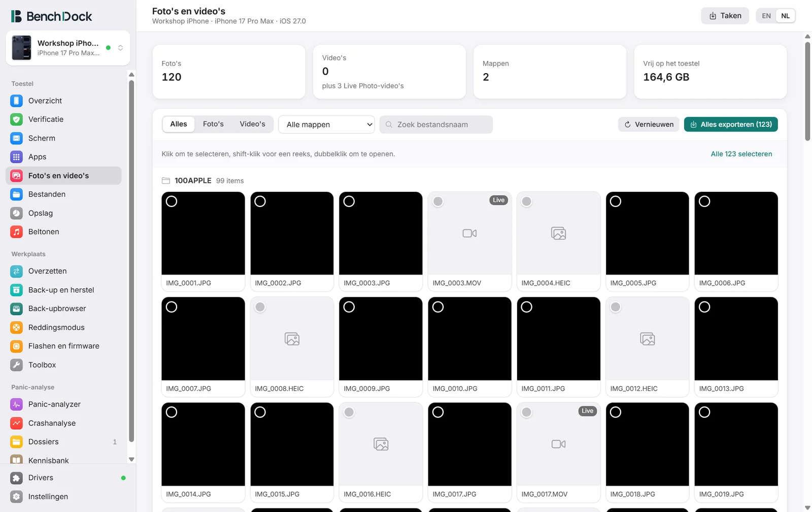Click the Taken button
This screenshot has height=512, width=812.
click(x=725, y=16)
